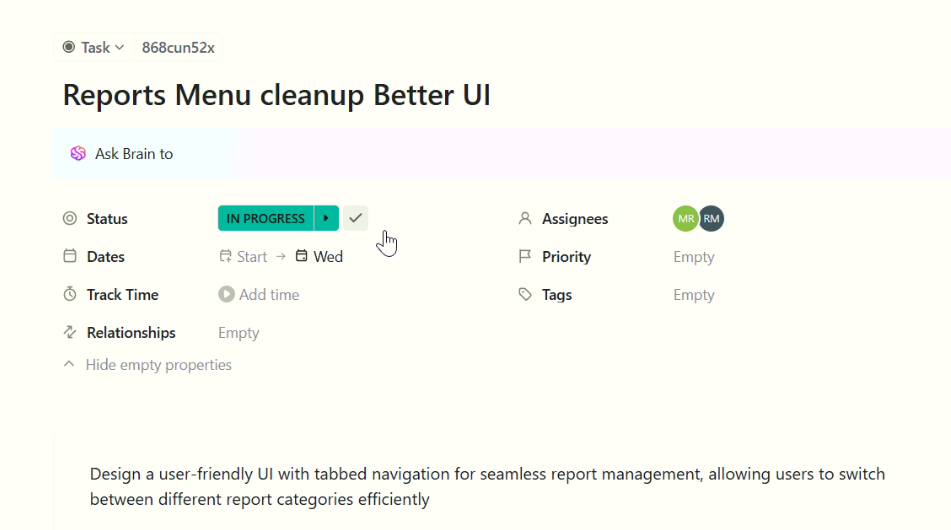Collapse with Hide empty properties
This screenshot has height=530, width=951.
tap(149, 365)
